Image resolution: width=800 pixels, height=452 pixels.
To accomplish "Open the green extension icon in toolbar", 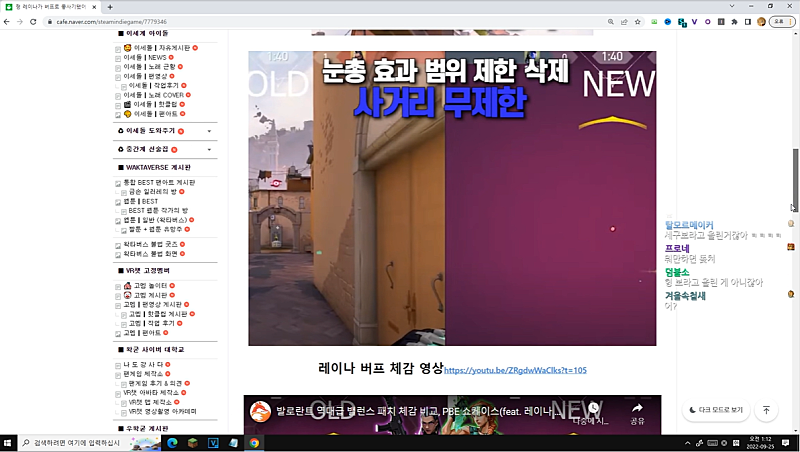I will pos(654,22).
